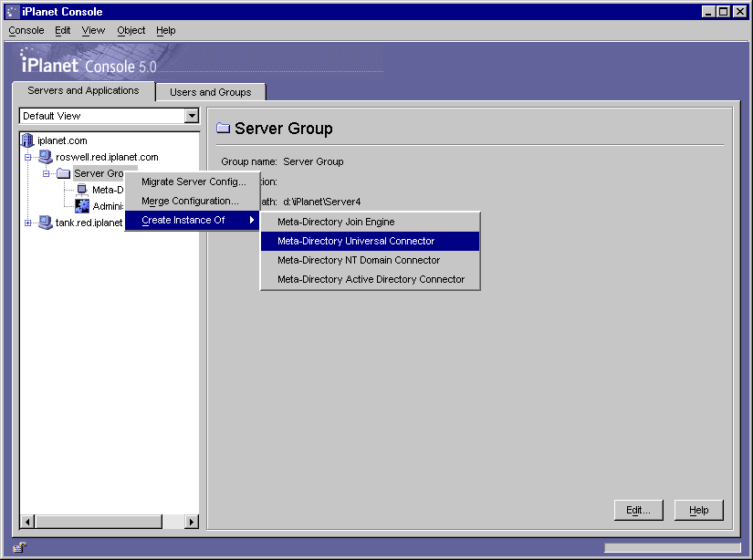Click the Edit... button
Image resolution: width=753 pixels, height=560 pixels.
click(x=638, y=510)
